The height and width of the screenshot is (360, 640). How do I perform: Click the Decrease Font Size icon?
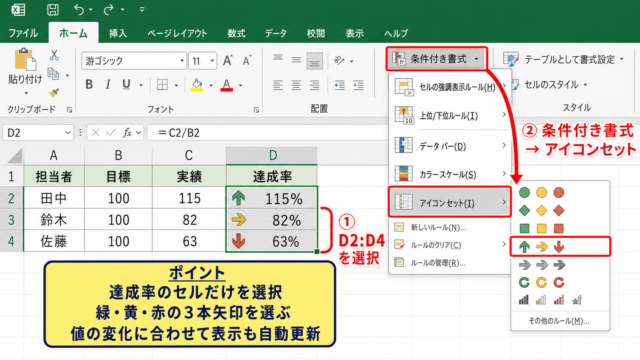[x=247, y=61]
